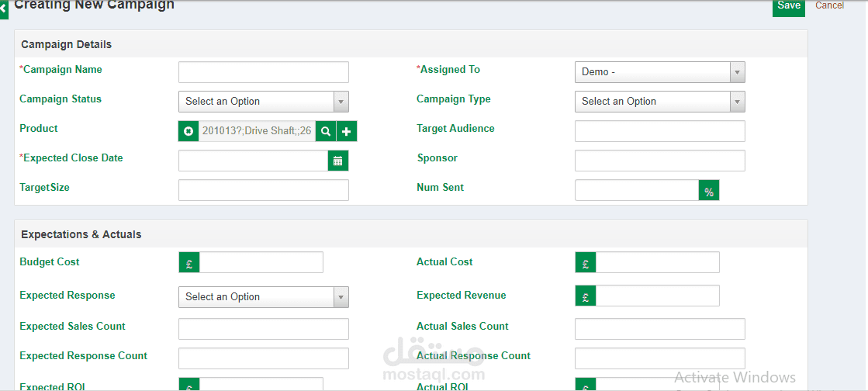Click the Actual Sales Count label
The width and height of the screenshot is (868, 391).
pyautogui.click(x=462, y=326)
